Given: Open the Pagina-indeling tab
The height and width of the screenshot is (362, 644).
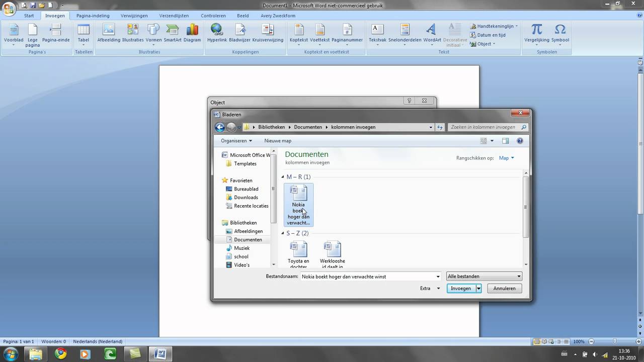Looking at the screenshot, I should (x=93, y=16).
